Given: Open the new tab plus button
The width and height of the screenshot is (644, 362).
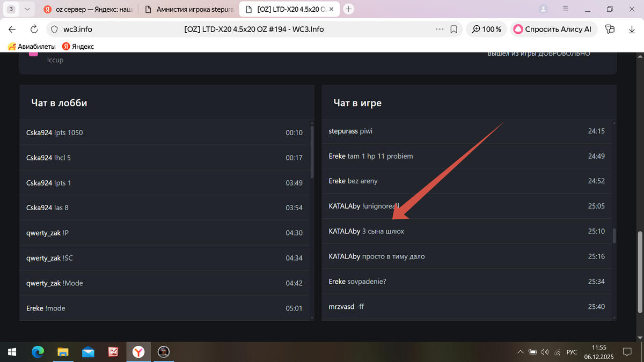Looking at the screenshot, I should [x=349, y=9].
